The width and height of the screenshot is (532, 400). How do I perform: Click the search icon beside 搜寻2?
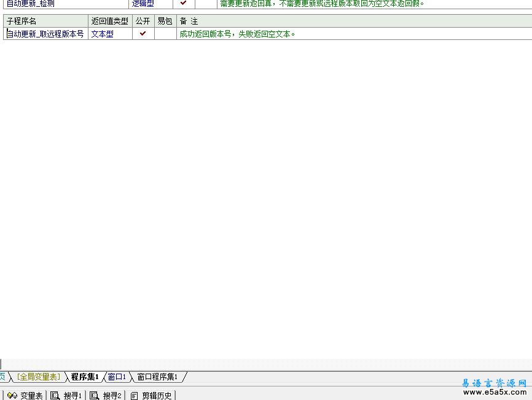(95, 396)
